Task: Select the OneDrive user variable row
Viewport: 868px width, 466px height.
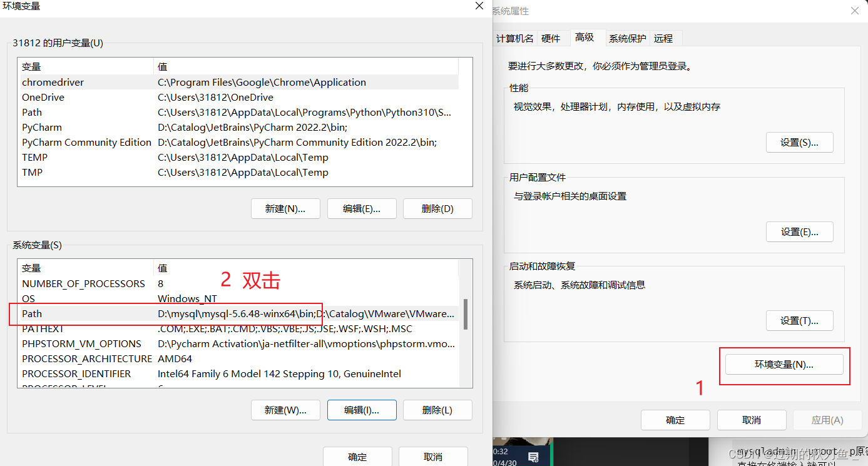Action: (x=238, y=97)
